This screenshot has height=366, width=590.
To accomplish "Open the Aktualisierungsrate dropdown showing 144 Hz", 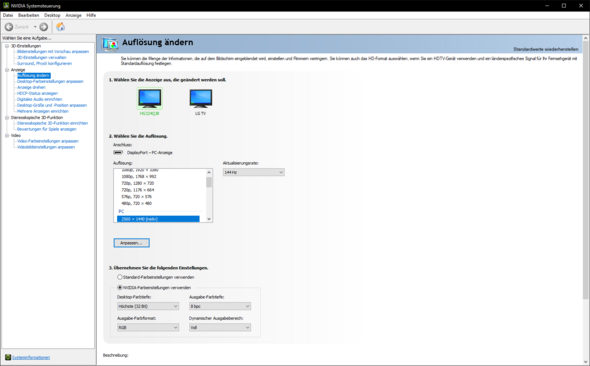I will 254,172.
